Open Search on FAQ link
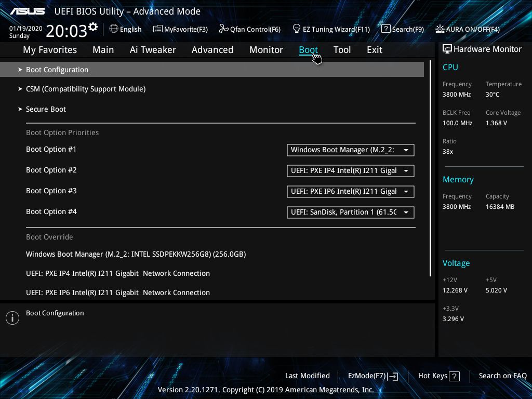This screenshot has height=399, width=532. pos(503,376)
